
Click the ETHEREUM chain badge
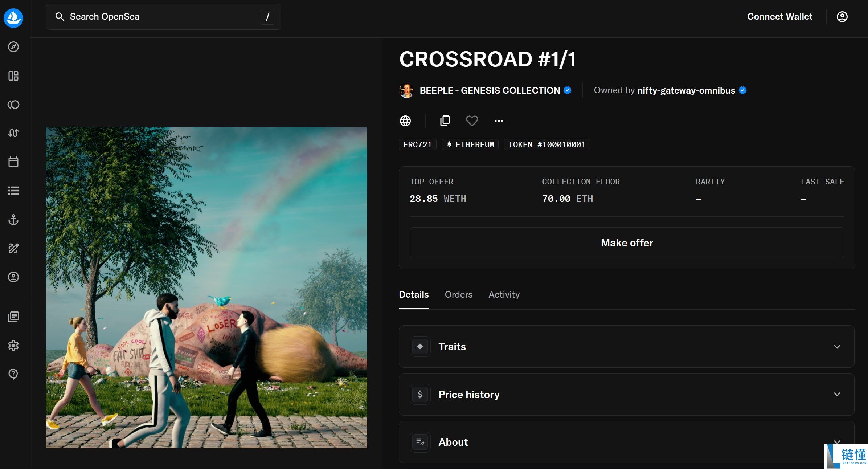[470, 144]
